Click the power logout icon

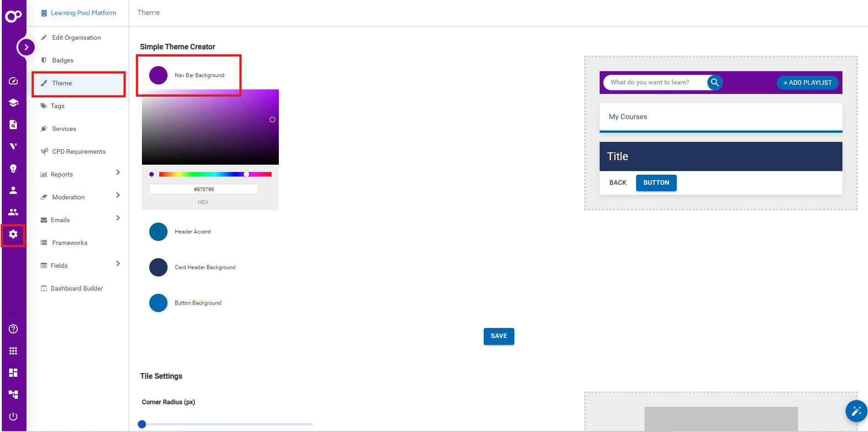click(13, 416)
